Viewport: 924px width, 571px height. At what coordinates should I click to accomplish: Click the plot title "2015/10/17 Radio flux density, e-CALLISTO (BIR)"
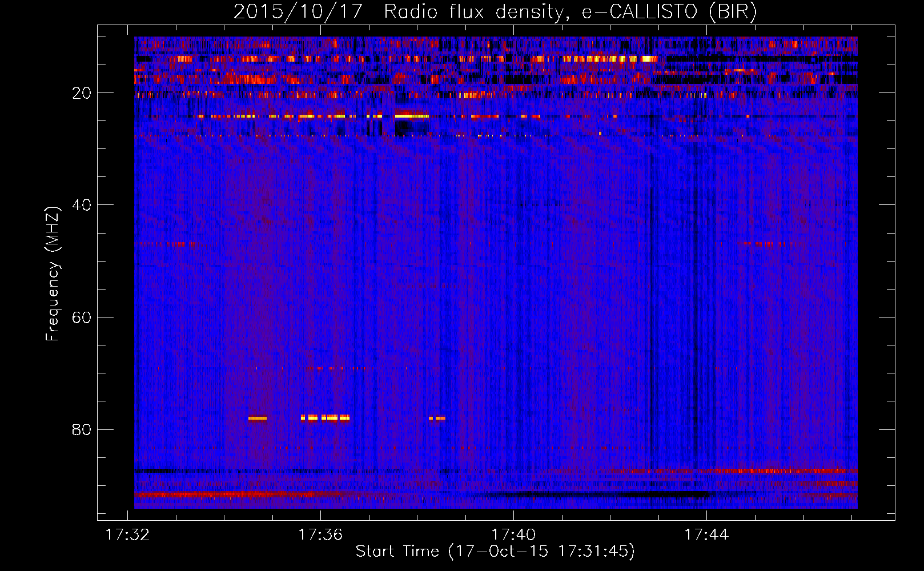(x=495, y=11)
